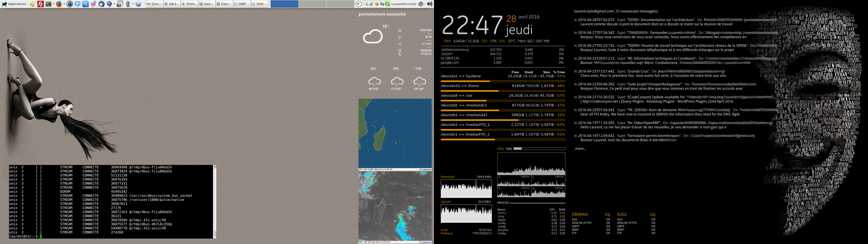
Task: Open the KeePassX round lock icon
Action: (x=70, y=4)
